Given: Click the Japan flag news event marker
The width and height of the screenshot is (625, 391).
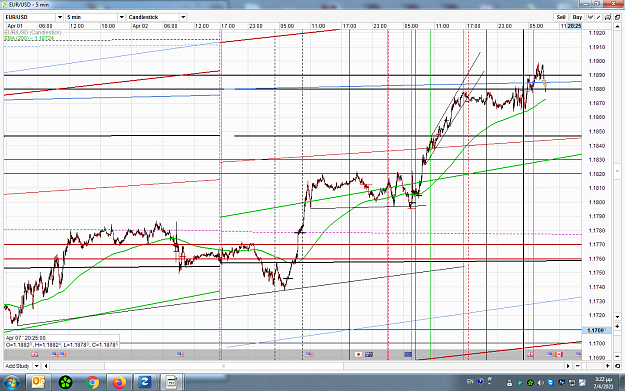Looking at the screenshot, I should pos(358,354).
